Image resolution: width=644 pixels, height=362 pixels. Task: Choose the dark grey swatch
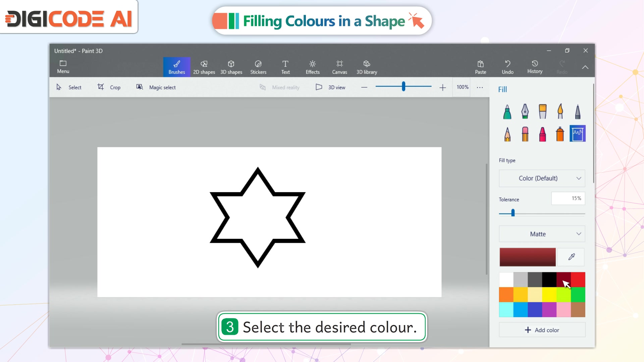(x=535, y=280)
